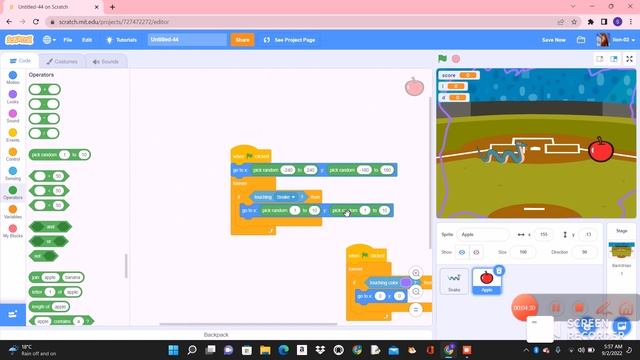Open the Sound block category
Viewport: 640px width, 360px height.
tap(13, 116)
